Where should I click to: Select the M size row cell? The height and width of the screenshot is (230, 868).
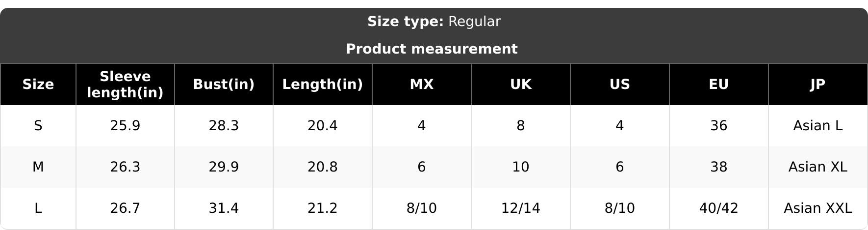(x=38, y=167)
